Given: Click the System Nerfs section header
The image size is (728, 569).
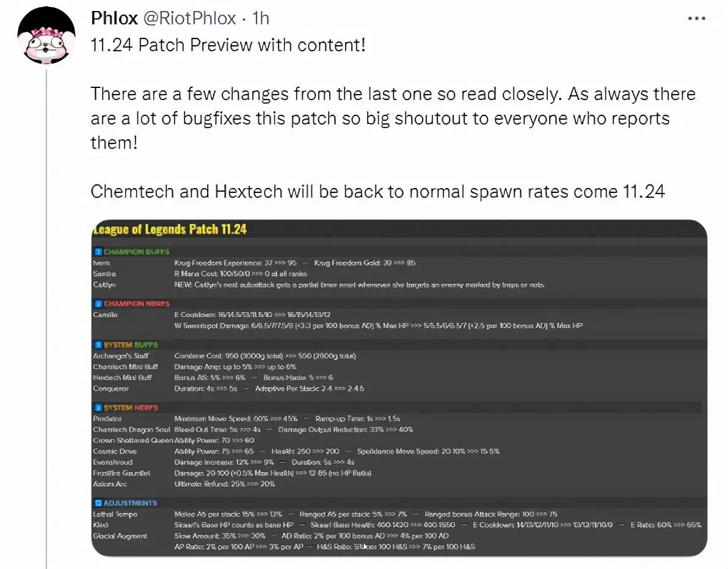Looking at the screenshot, I should 131,407.
